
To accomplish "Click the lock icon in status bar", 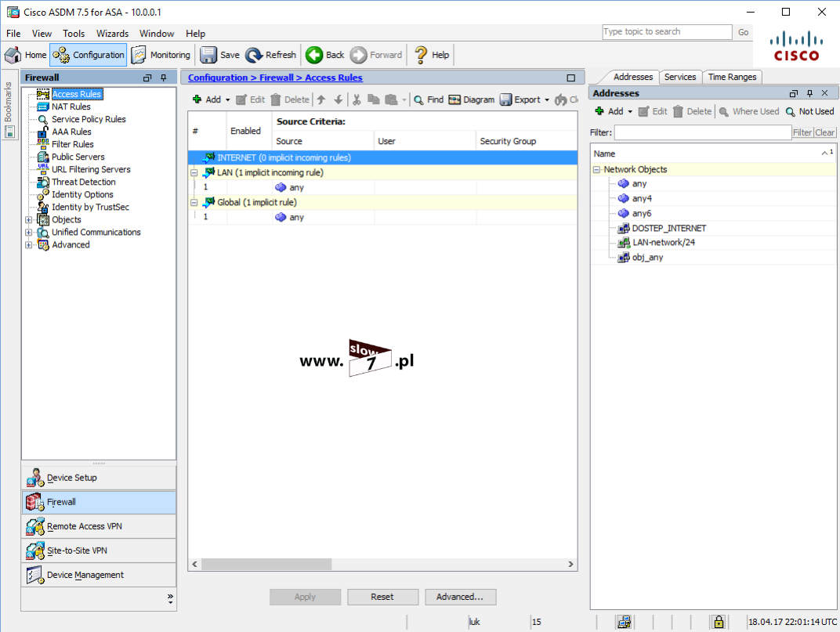I will (719, 622).
